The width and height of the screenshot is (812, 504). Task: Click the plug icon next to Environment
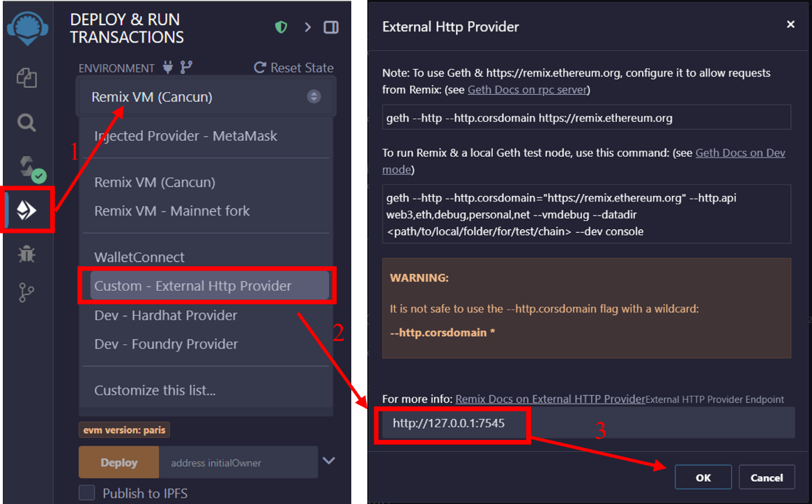tap(168, 67)
